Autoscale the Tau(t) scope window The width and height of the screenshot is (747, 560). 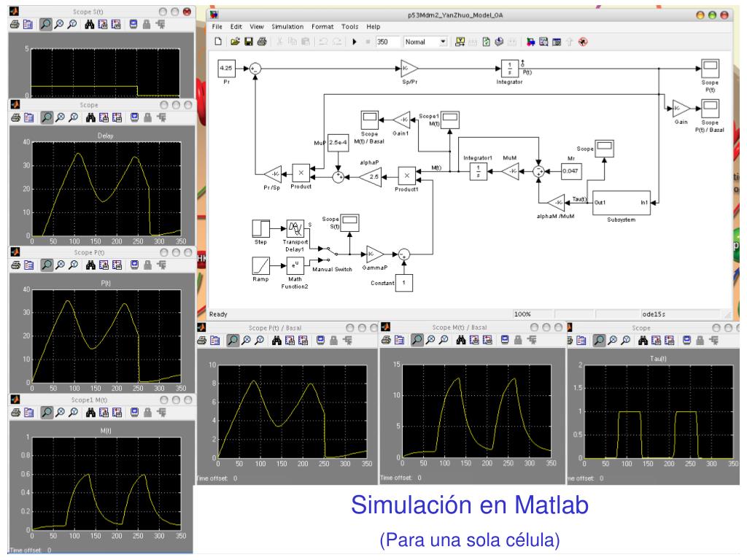tap(643, 341)
